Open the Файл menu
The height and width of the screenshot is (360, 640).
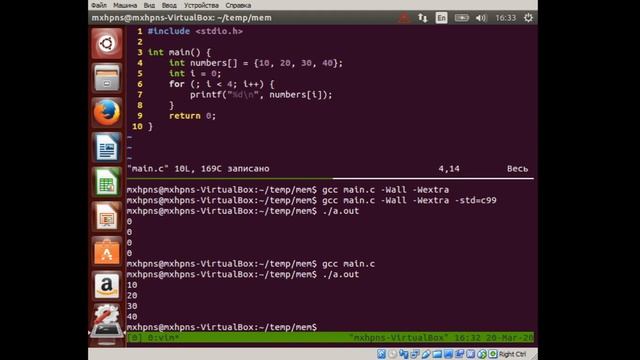point(99,5)
